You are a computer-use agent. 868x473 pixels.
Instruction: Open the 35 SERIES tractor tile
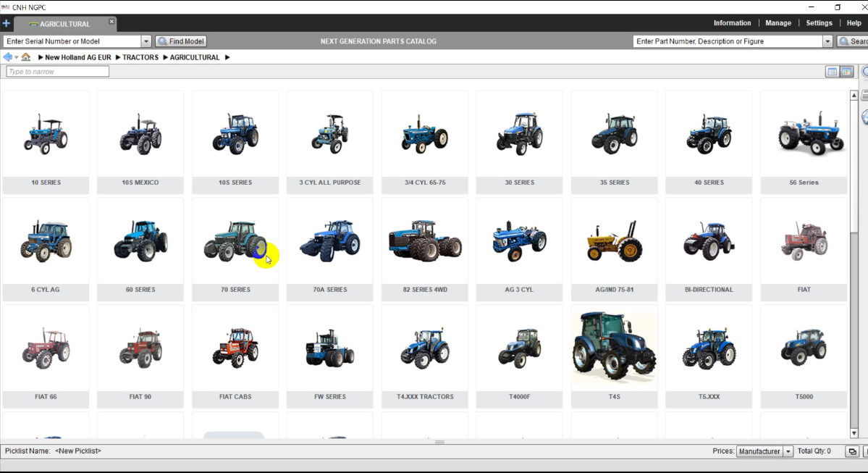[615, 143]
